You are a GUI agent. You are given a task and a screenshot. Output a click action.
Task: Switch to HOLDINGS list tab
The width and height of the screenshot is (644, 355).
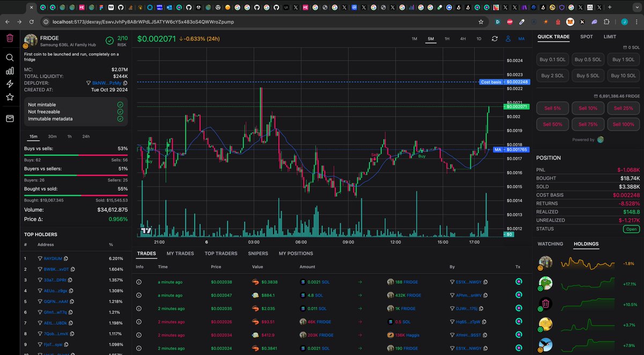(586, 244)
